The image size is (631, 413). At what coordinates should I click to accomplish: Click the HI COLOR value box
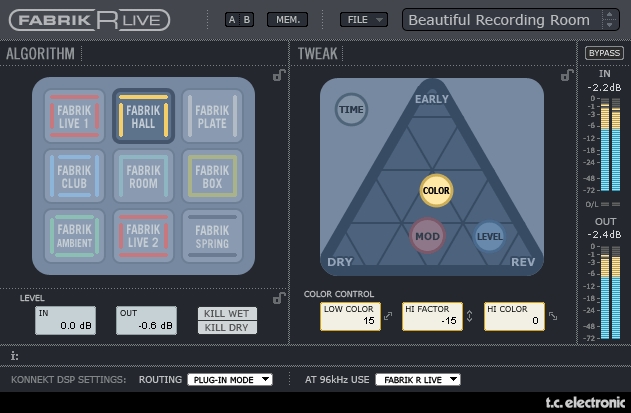tap(514, 316)
